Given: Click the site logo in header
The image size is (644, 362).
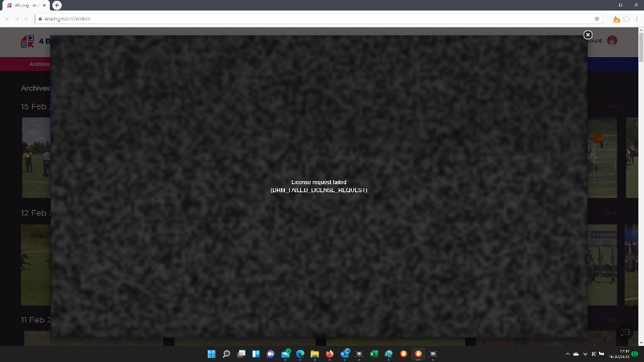Looking at the screenshot, I should point(27,41).
